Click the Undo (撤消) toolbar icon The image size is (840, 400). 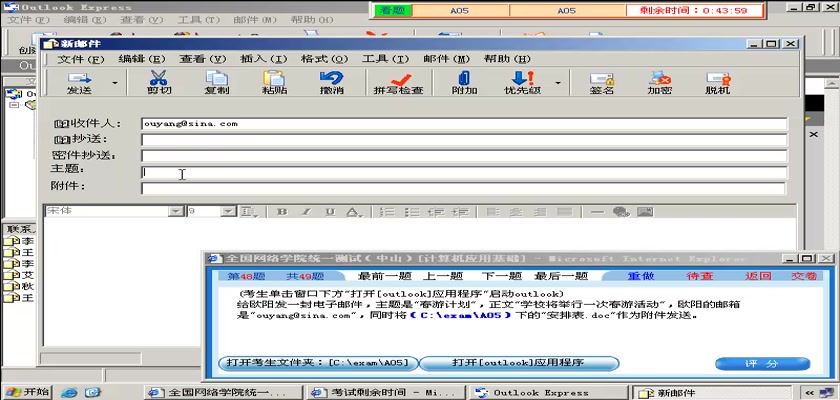(x=332, y=83)
